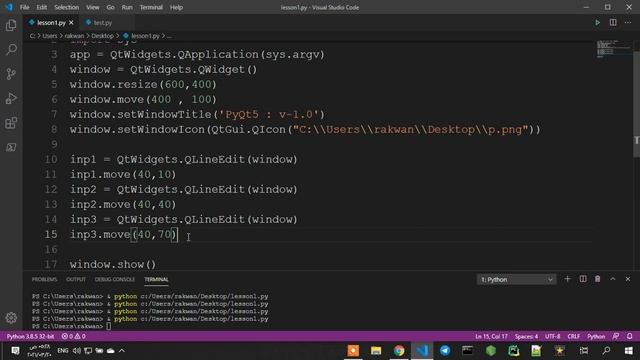Open taskbar search magnifier
This screenshot has width=640, height=360.
pyautogui.click(x=607, y=351)
